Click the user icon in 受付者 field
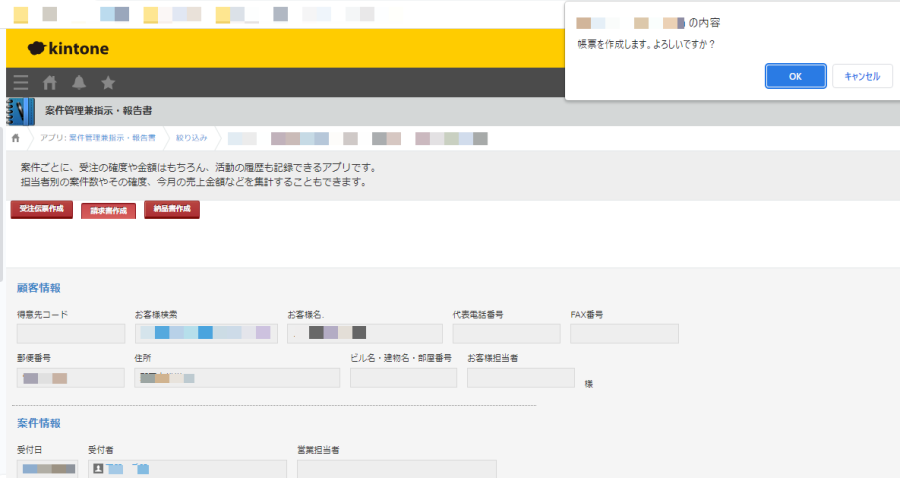 98,469
